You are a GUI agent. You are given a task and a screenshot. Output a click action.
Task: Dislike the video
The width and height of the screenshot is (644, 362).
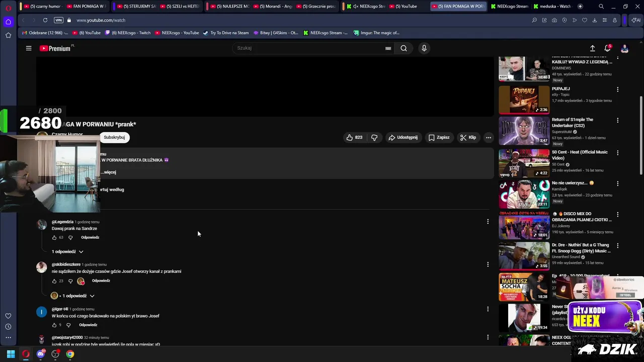click(374, 137)
